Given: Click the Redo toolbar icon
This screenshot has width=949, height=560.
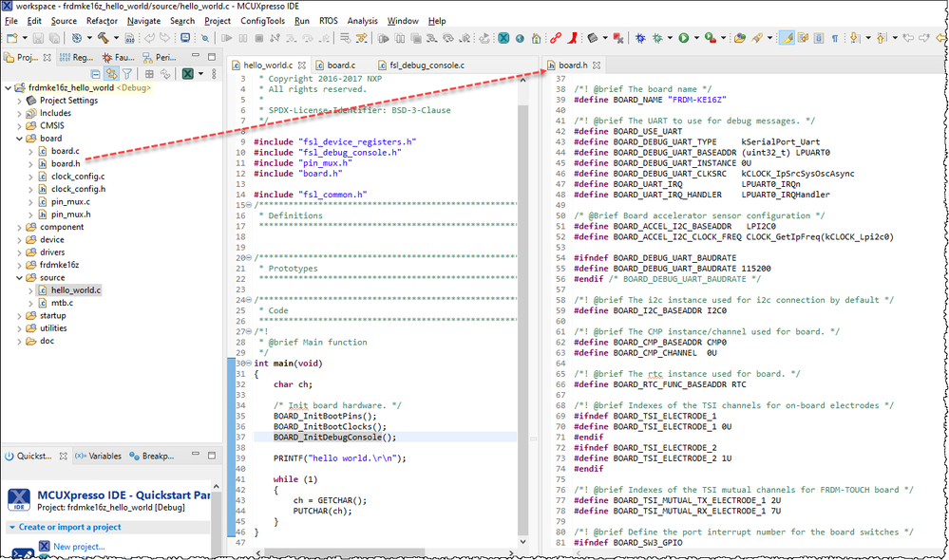Looking at the screenshot, I should 164,38.
